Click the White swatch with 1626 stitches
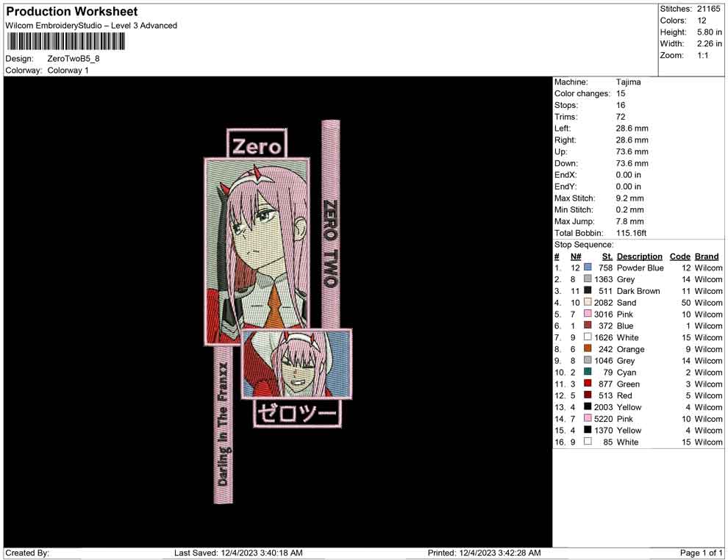728x560 pixels. coord(588,337)
